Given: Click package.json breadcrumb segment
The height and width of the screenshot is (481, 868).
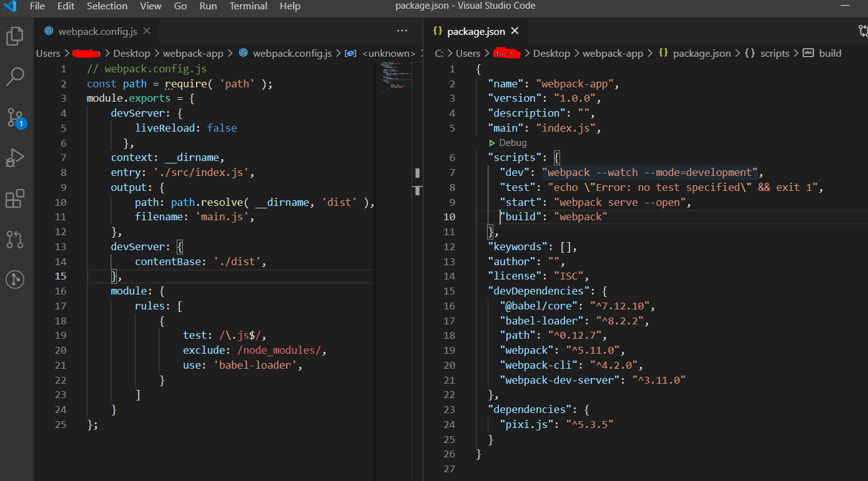Looking at the screenshot, I should (x=702, y=54).
